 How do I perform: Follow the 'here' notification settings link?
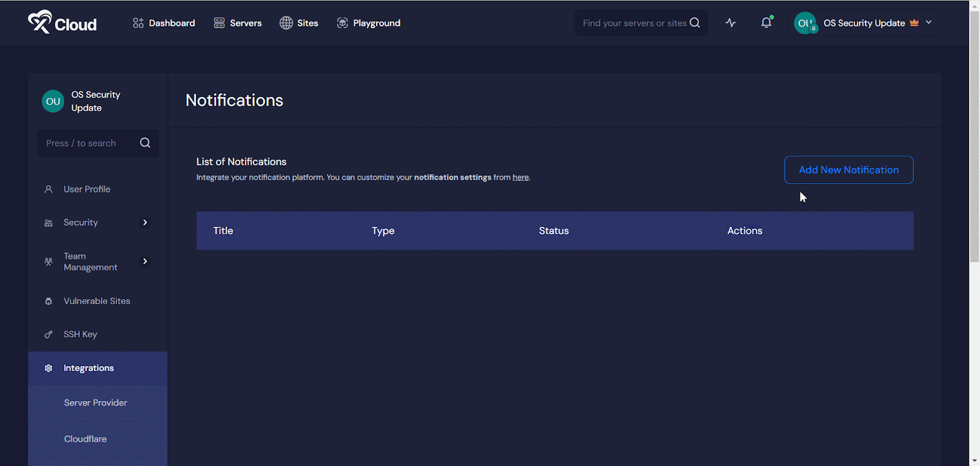[521, 177]
